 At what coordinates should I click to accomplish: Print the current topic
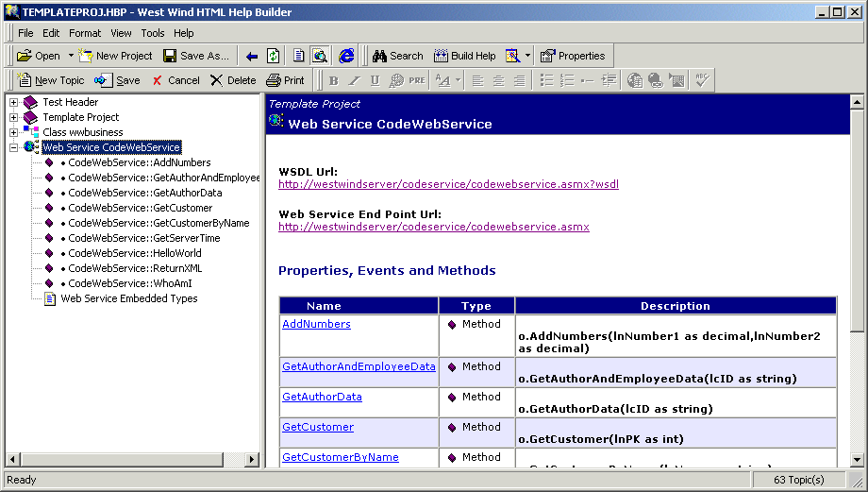point(285,80)
